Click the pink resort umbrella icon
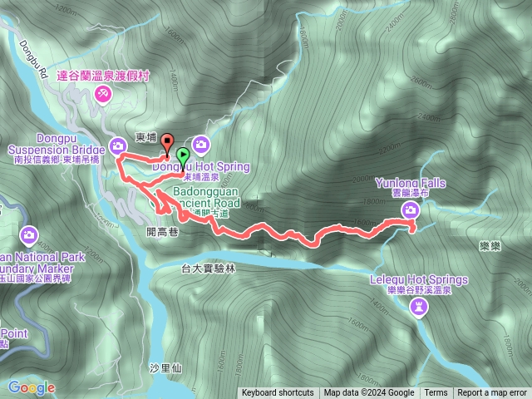 click(103, 94)
